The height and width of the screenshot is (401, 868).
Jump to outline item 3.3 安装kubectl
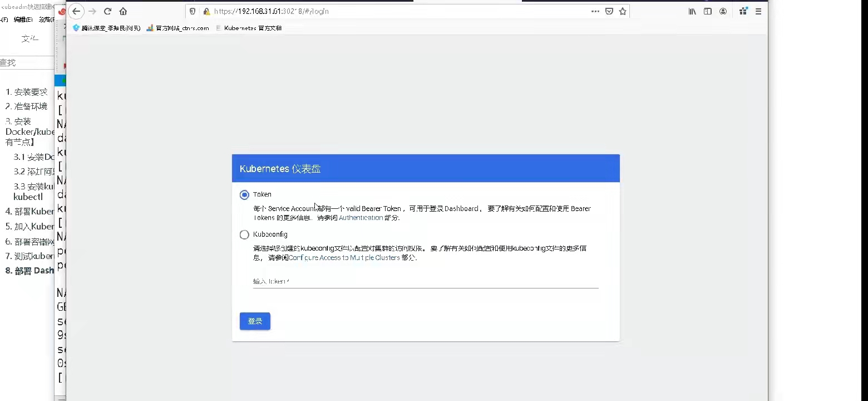coord(34,192)
